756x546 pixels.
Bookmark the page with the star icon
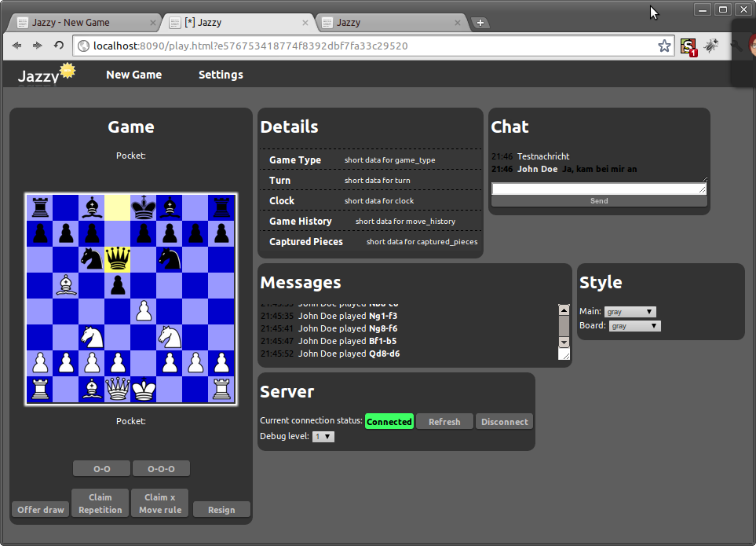(x=664, y=46)
